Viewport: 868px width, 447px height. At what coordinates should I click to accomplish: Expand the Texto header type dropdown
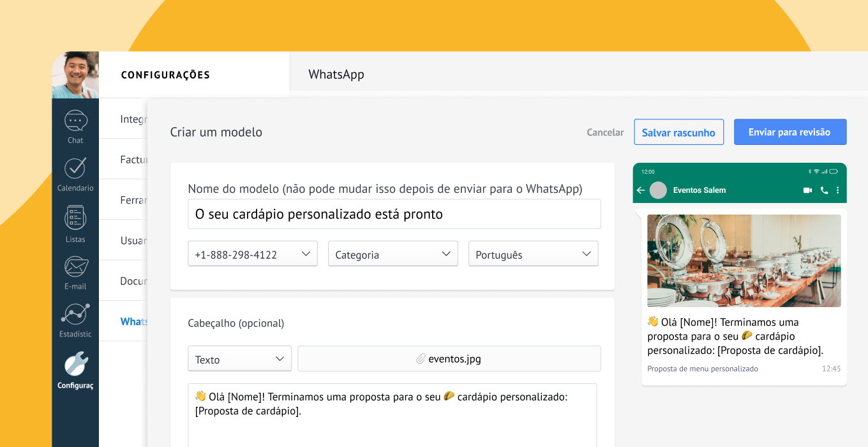(x=240, y=358)
